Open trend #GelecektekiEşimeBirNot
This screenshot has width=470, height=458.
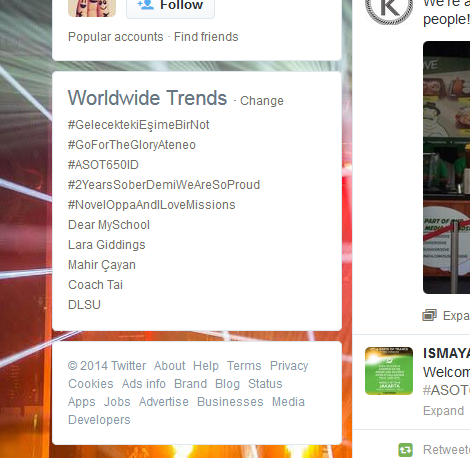[x=138, y=125]
